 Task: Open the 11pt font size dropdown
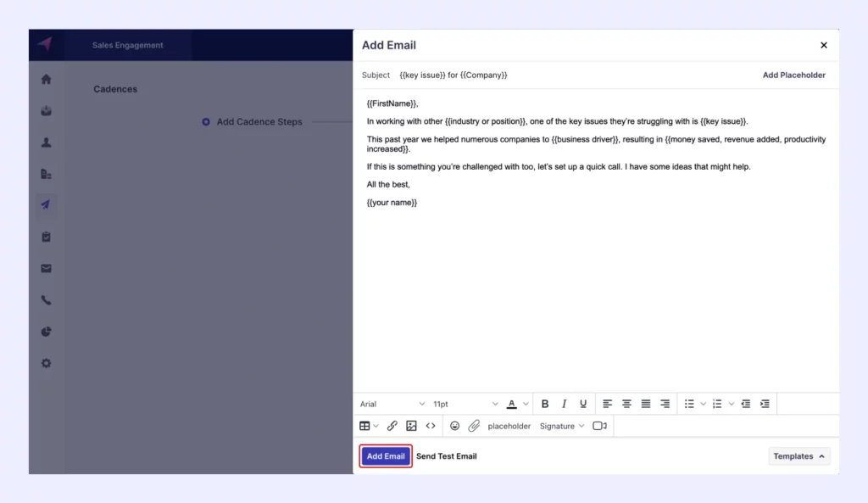462,403
